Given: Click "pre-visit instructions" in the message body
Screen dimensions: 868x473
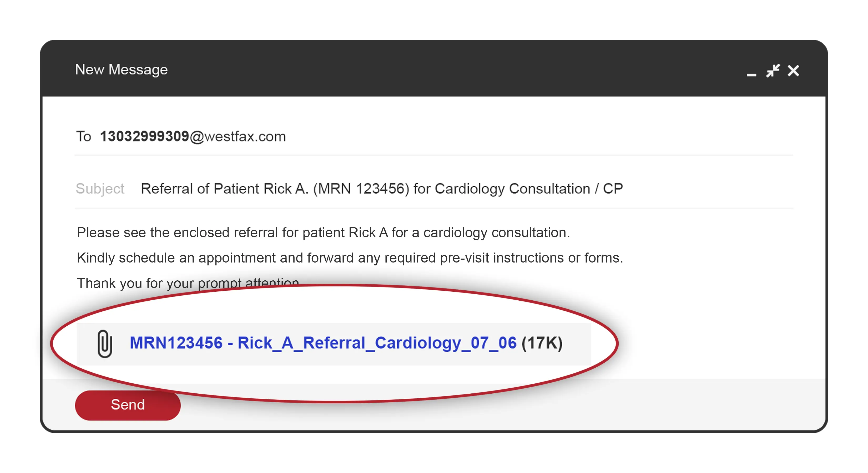Looking at the screenshot, I should 502,258.
